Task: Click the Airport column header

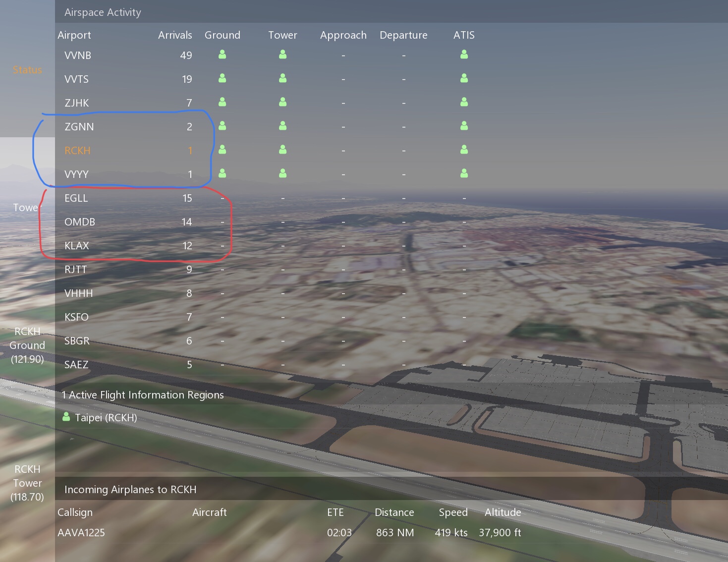Action: [x=74, y=35]
